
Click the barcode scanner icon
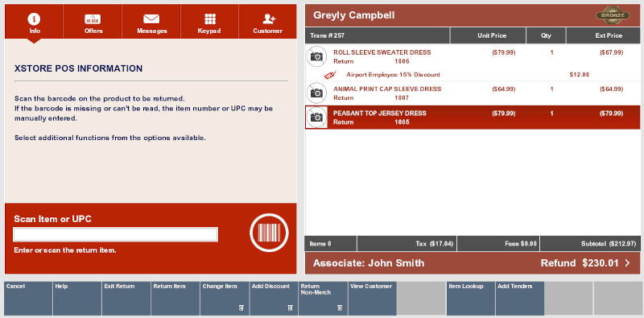click(x=269, y=233)
